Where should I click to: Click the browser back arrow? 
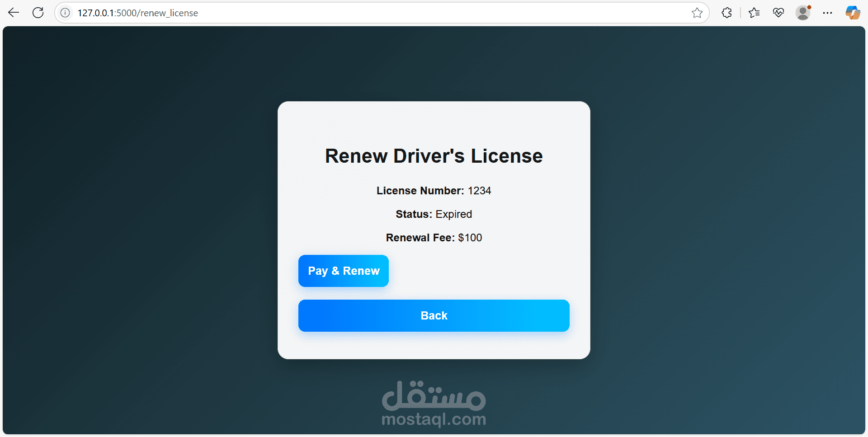[14, 13]
